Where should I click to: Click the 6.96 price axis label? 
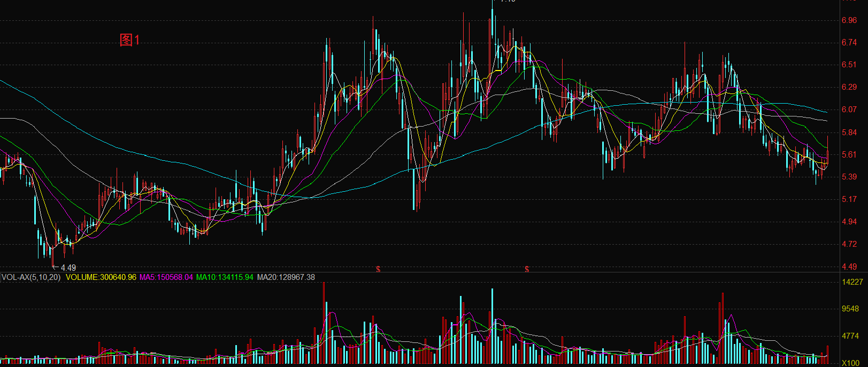point(849,20)
